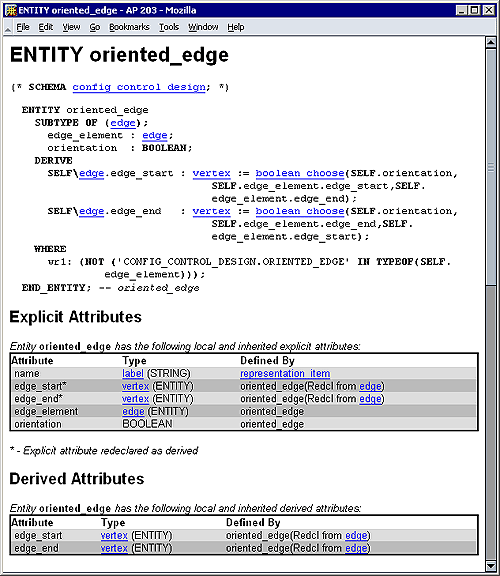
Task: Open the label type link in name row
Action: (133, 374)
